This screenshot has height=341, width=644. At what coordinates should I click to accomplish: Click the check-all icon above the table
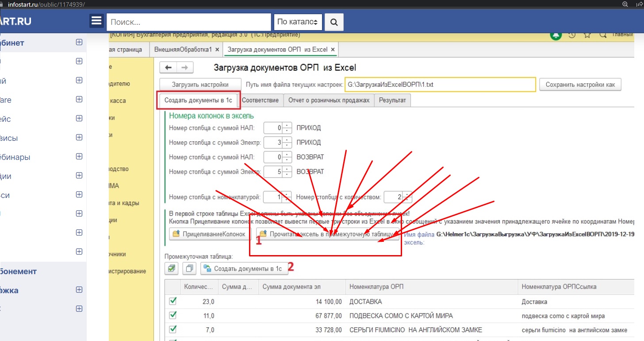tap(172, 268)
